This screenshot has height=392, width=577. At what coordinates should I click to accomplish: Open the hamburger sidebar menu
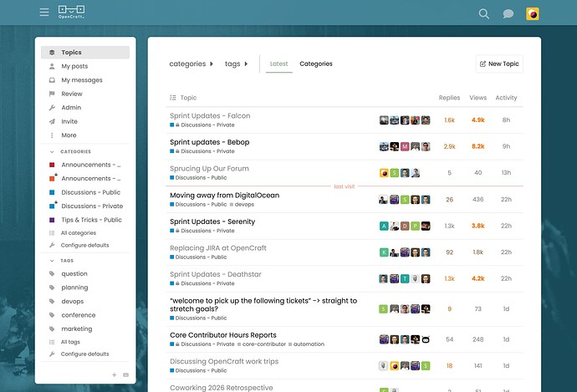[44, 13]
